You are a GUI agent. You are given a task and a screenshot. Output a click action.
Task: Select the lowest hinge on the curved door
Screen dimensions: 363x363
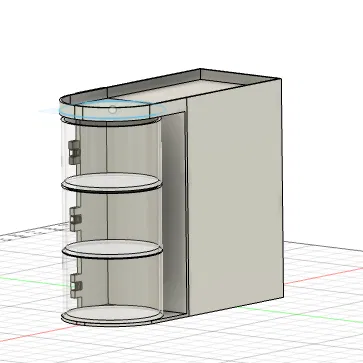point(76,286)
